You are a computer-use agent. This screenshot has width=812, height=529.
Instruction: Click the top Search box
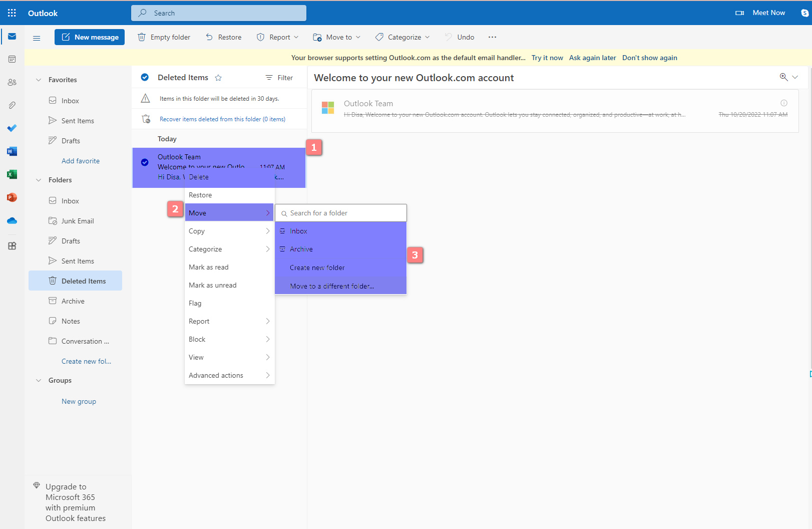tap(219, 13)
